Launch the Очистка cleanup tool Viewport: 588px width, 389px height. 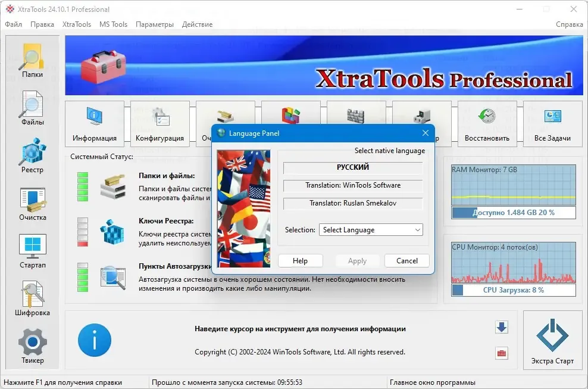click(32, 204)
